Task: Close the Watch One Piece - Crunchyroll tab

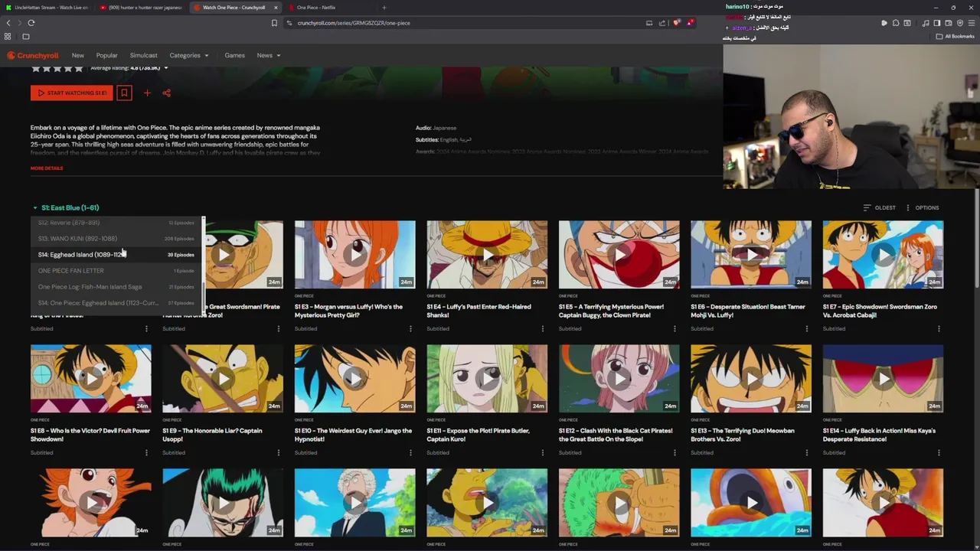Action: (276, 8)
